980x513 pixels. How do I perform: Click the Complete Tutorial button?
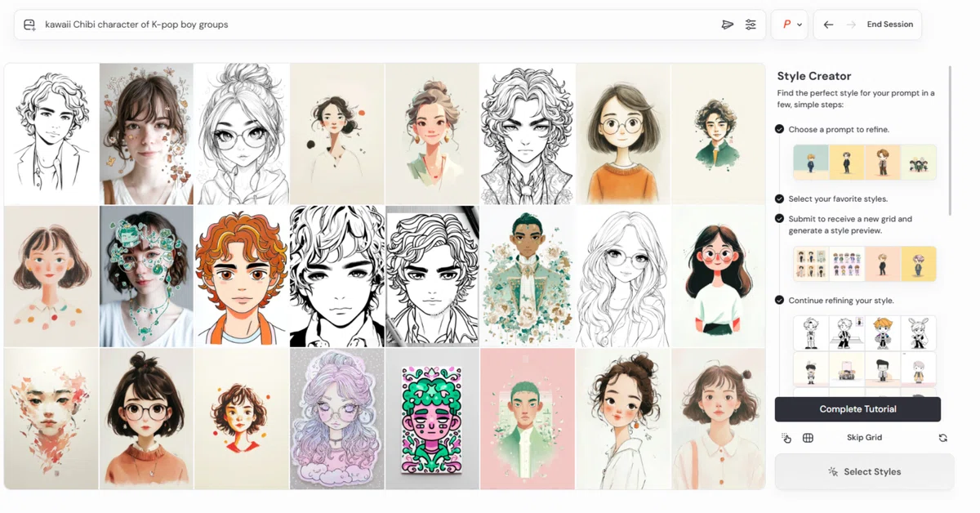point(857,409)
